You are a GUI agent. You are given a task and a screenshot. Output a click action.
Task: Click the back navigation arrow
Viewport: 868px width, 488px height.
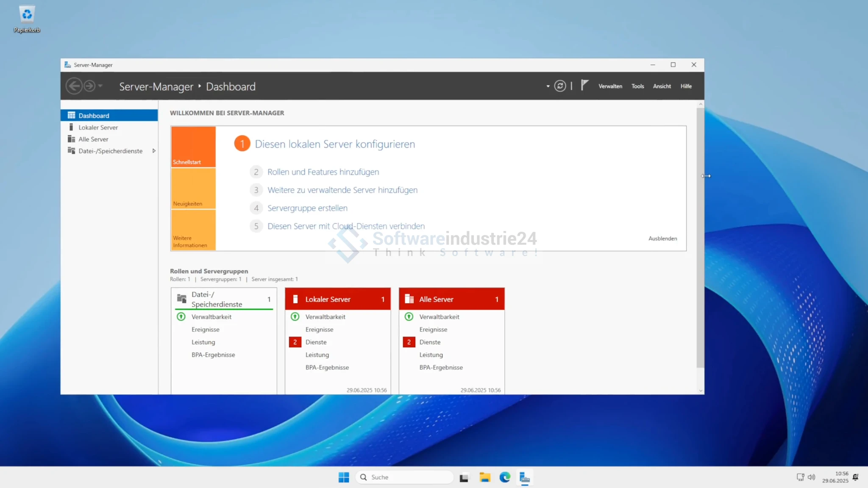tap(74, 86)
